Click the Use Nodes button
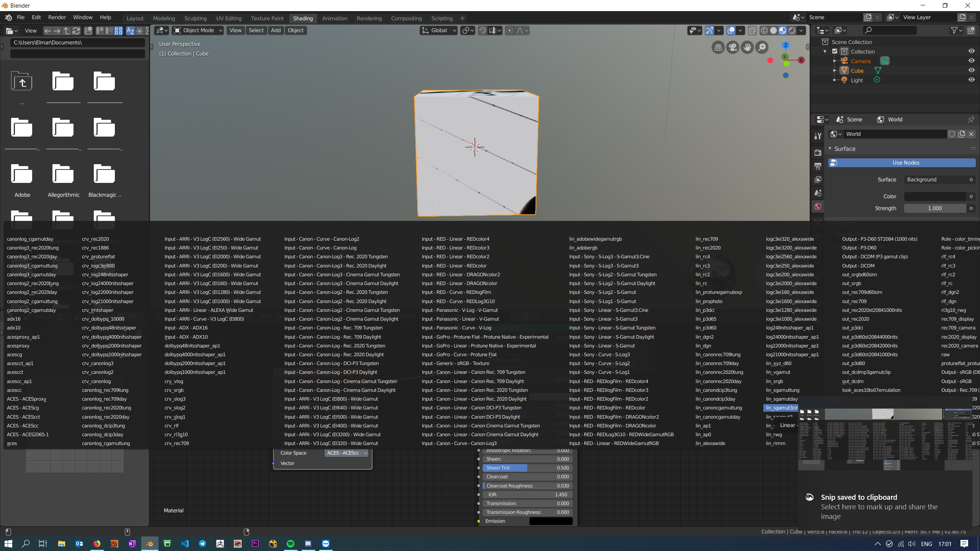This screenshot has width=980, height=551. click(902, 163)
